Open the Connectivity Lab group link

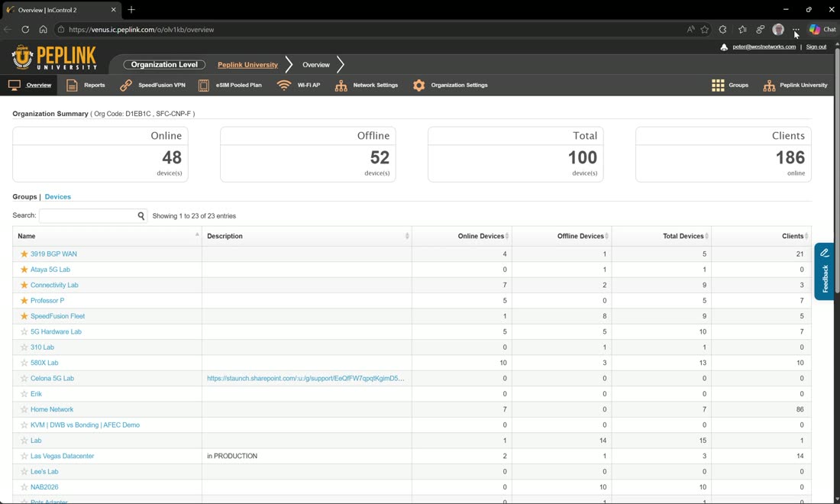(54, 285)
